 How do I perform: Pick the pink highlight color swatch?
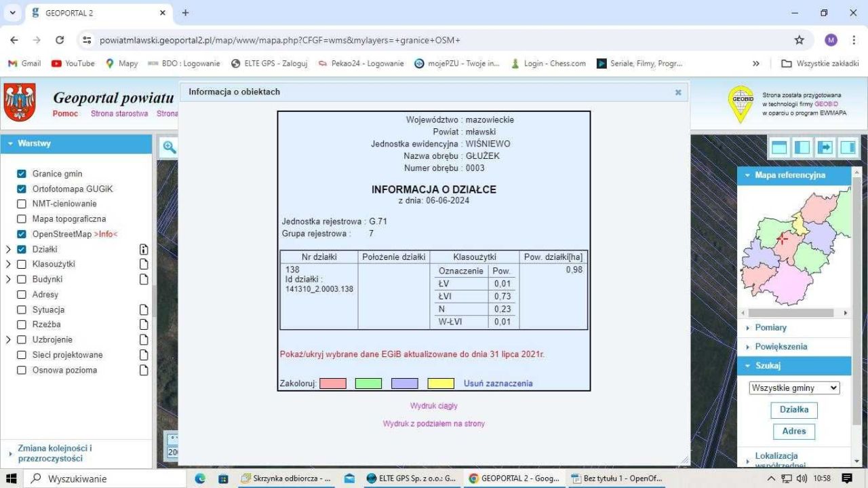[x=333, y=383]
